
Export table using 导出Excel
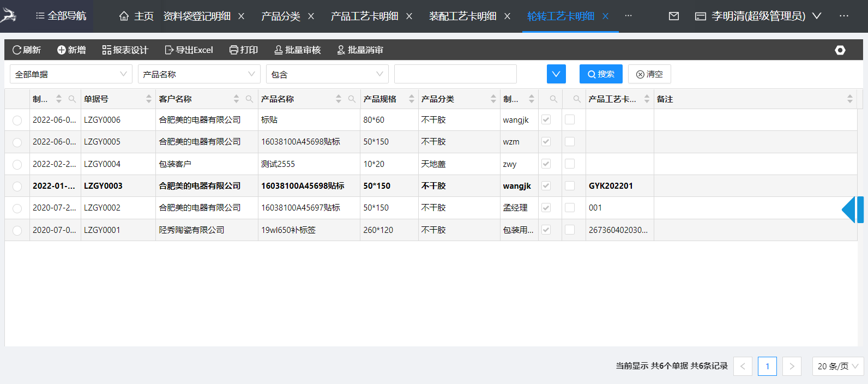(189, 50)
